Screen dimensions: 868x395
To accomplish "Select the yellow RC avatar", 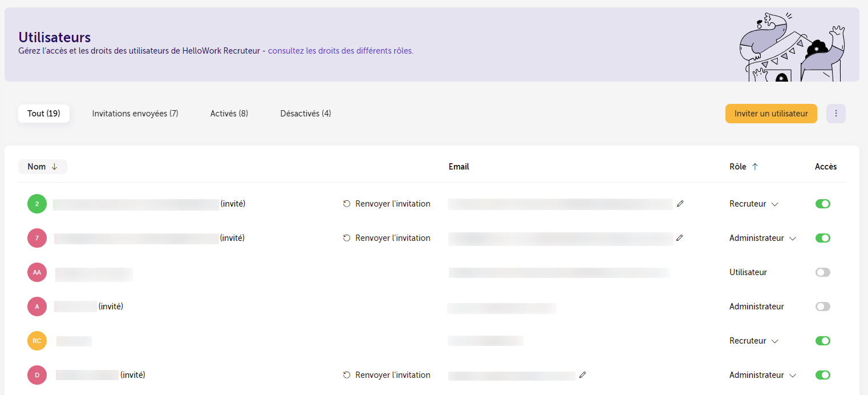I will pos(37,341).
